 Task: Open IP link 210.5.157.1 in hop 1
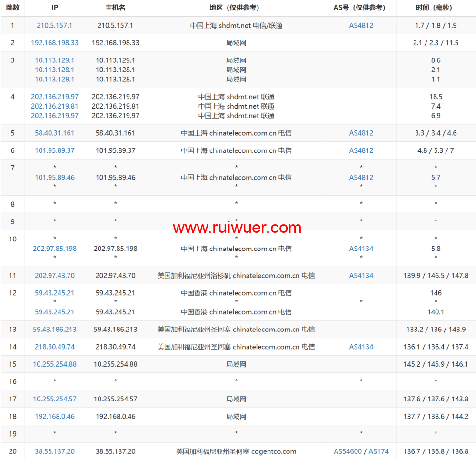[x=54, y=26]
